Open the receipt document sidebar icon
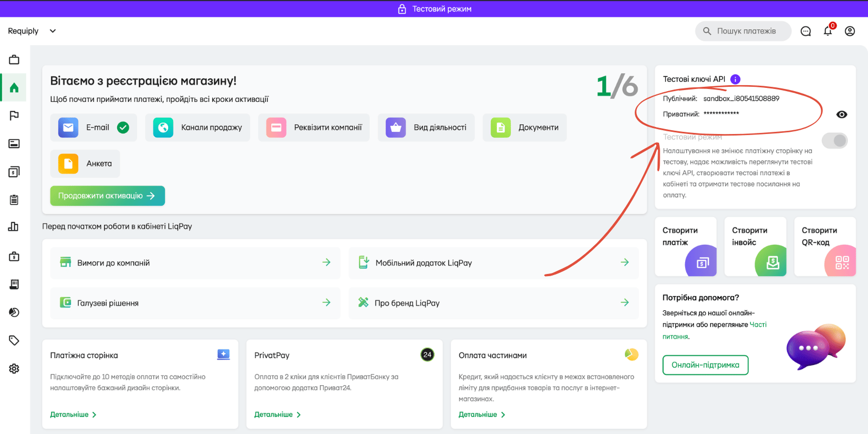The height and width of the screenshot is (434, 868). pyautogui.click(x=14, y=284)
